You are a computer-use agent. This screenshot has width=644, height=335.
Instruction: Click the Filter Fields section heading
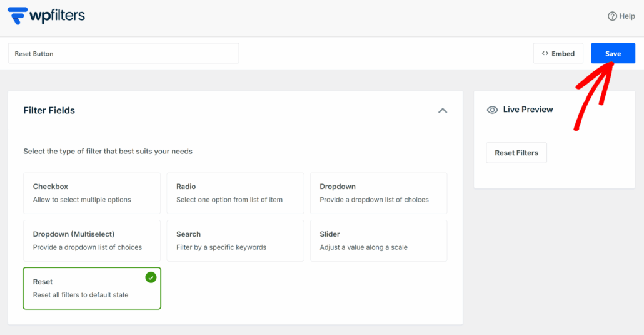coord(49,111)
